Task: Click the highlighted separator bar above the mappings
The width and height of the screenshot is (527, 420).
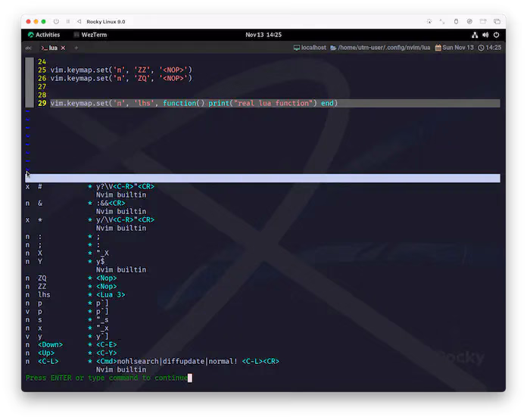Action: pos(263,178)
